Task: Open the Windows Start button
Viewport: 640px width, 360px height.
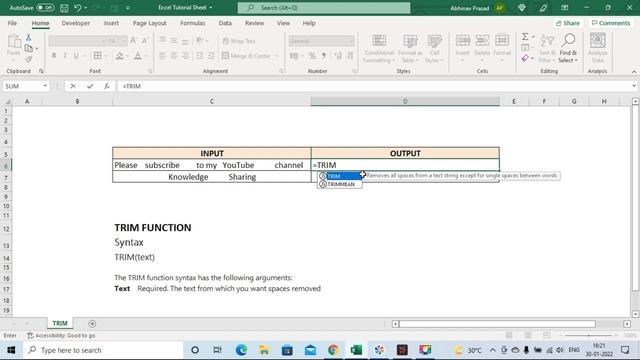Action: pyautogui.click(x=11, y=350)
